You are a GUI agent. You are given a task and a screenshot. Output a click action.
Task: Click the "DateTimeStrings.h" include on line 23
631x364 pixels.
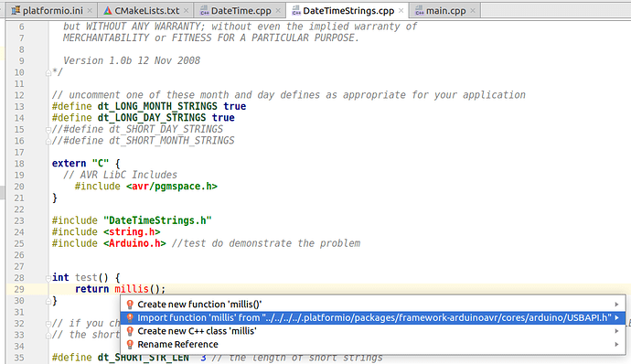(x=157, y=220)
